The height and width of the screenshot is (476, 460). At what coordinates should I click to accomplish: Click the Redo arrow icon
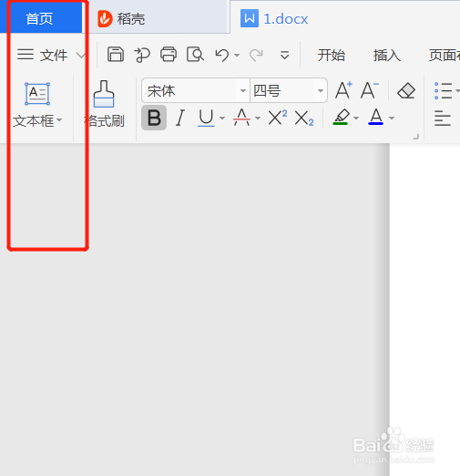click(256, 56)
